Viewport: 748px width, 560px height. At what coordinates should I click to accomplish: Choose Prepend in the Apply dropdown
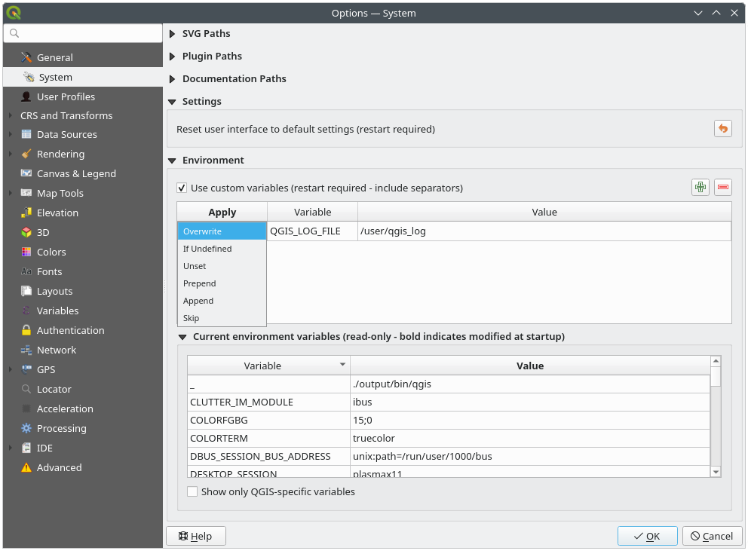click(200, 283)
